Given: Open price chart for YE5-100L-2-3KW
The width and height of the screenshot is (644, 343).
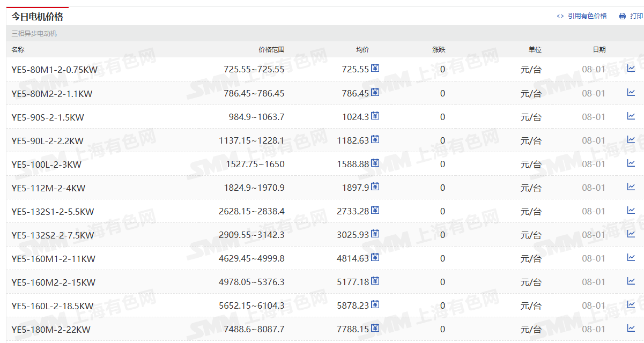Looking at the screenshot, I should [631, 163].
